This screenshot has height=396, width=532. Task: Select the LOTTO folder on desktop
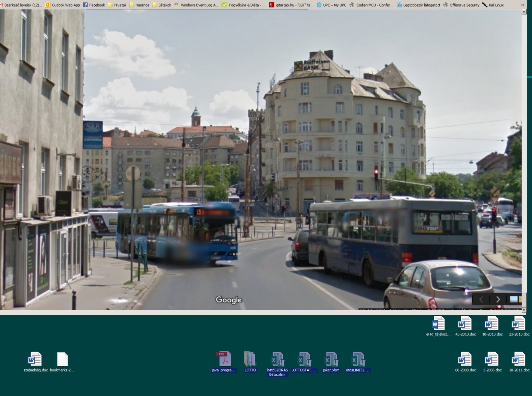click(250, 359)
